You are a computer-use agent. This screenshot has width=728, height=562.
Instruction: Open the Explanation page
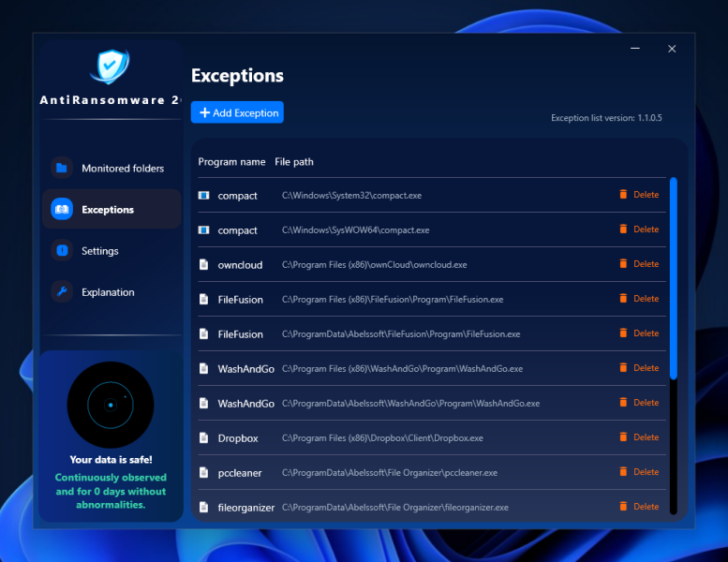111,292
